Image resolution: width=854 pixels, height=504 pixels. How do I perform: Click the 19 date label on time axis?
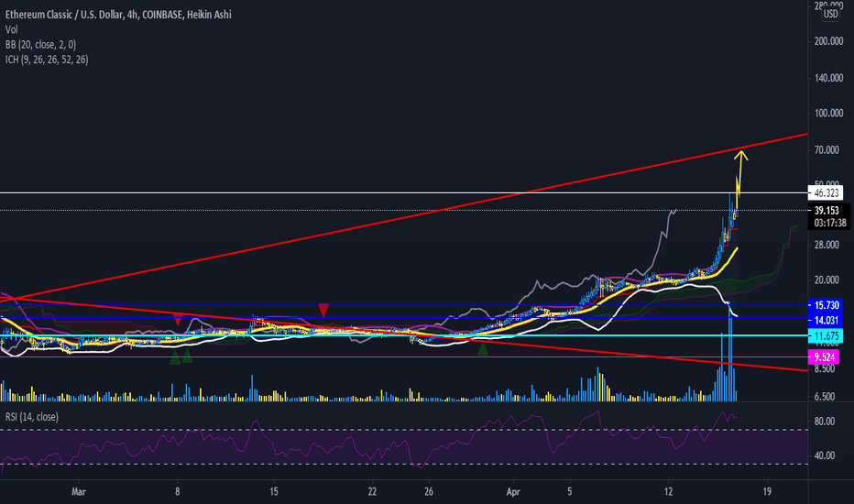click(x=767, y=491)
